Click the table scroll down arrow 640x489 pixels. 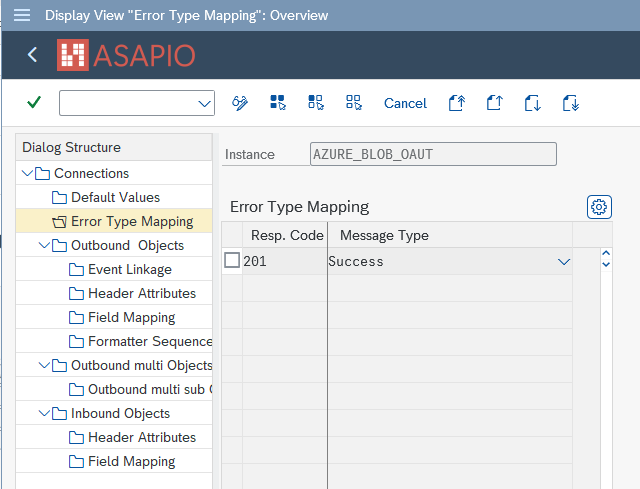pos(606,265)
